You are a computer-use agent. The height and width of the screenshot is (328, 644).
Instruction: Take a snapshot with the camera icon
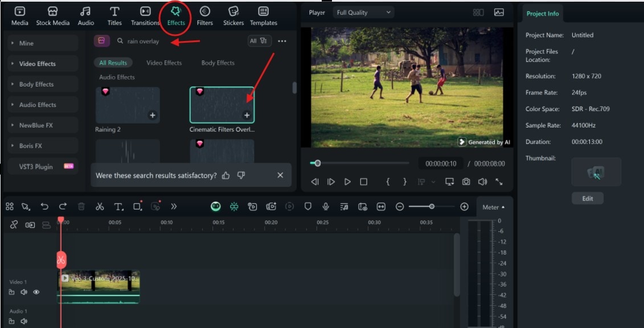467,182
